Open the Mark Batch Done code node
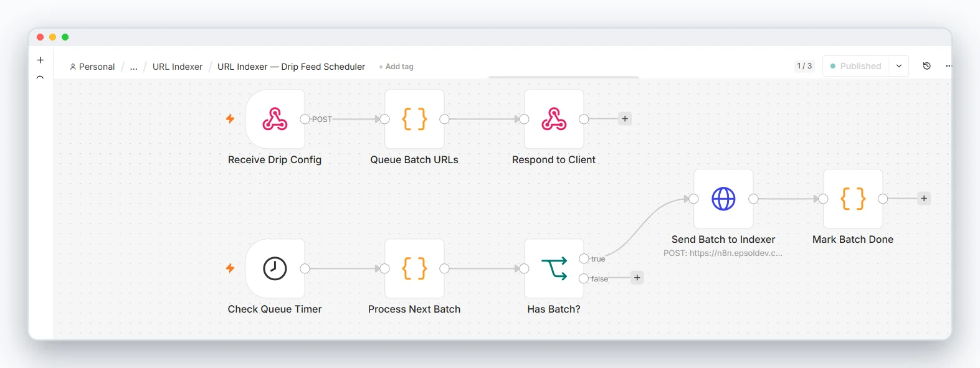Screen dimensions: 980x368 [x=853, y=199]
